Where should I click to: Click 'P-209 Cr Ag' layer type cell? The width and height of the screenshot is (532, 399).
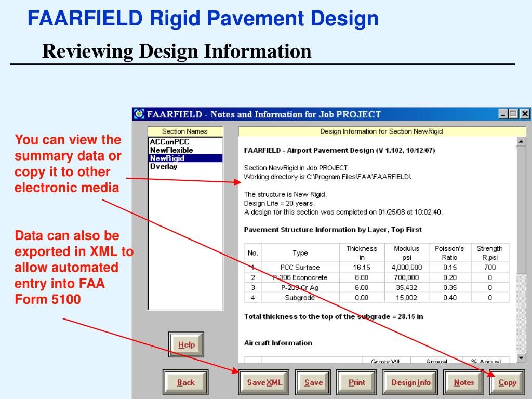(x=300, y=288)
